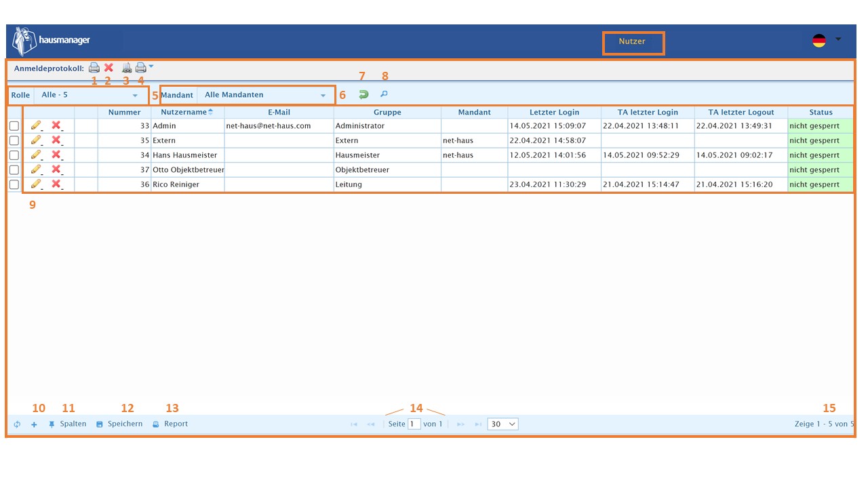This screenshot has height=488, width=868.
Task: Click the Objektbetreuer group cell
Action: point(387,170)
